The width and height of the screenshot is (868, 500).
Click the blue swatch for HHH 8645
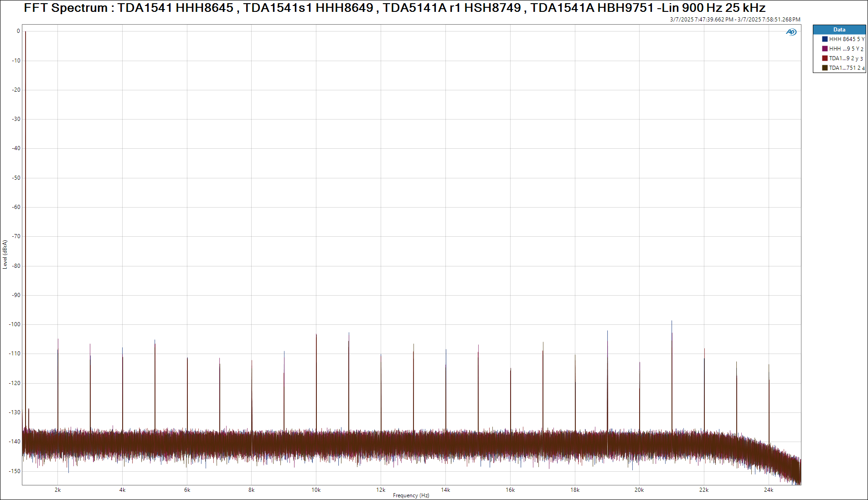point(825,39)
